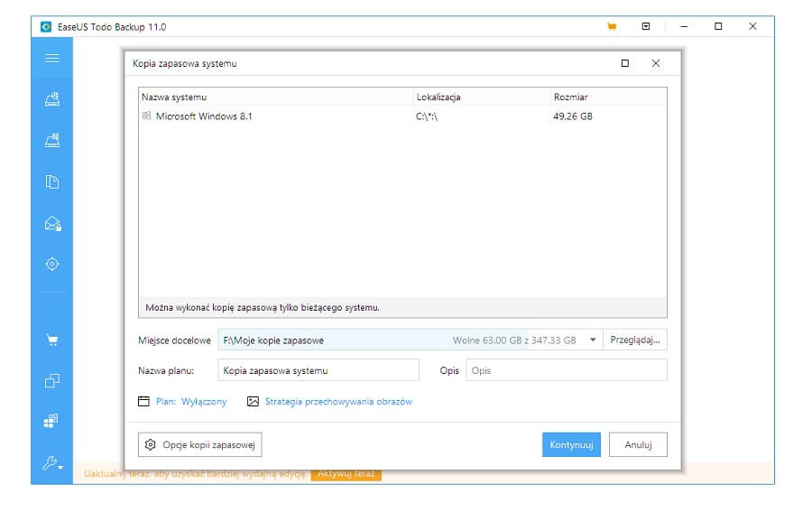Open the System Backup sidebar icon
This screenshot has width=812, height=512.
point(51,140)
